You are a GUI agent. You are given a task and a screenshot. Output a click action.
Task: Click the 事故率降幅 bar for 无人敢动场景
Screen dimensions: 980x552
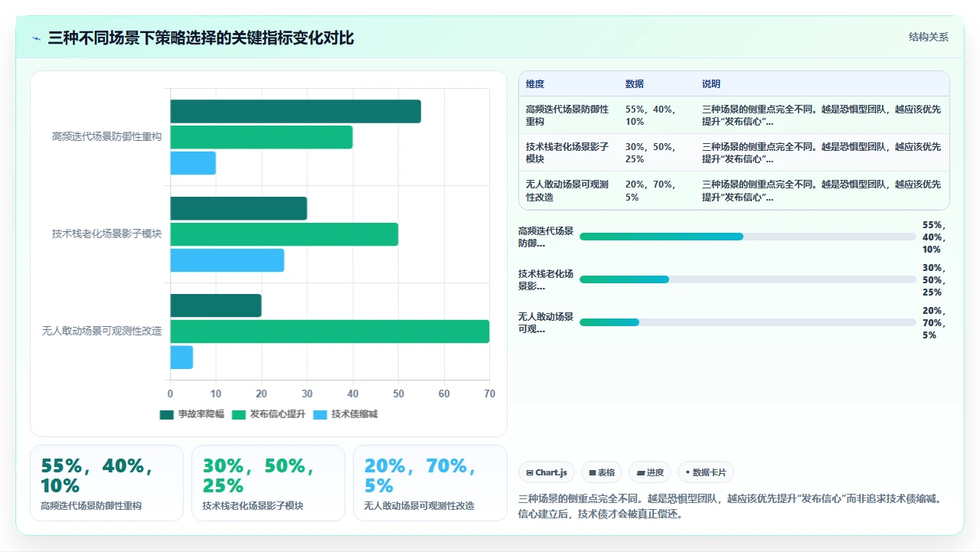[216, 305]
